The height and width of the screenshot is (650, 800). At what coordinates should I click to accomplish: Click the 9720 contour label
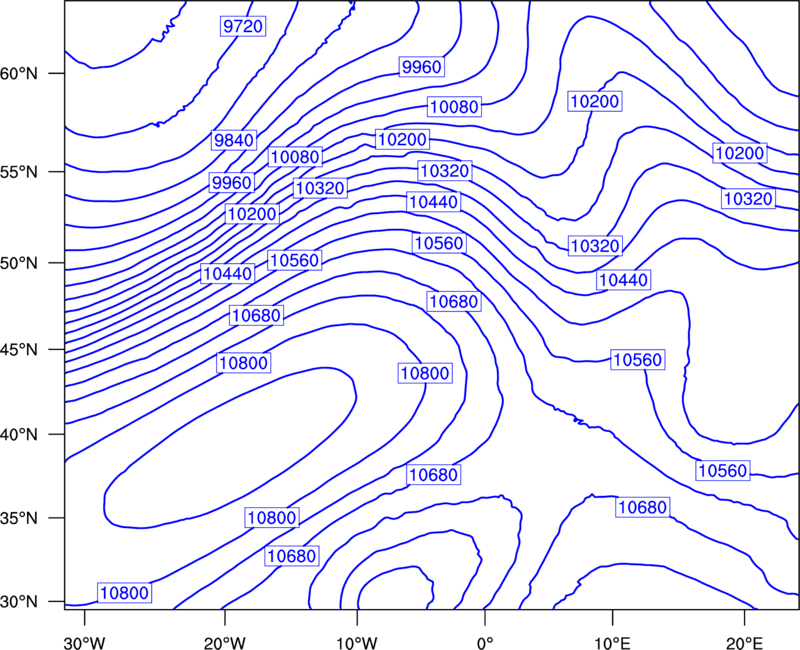(x=243, y=26)
